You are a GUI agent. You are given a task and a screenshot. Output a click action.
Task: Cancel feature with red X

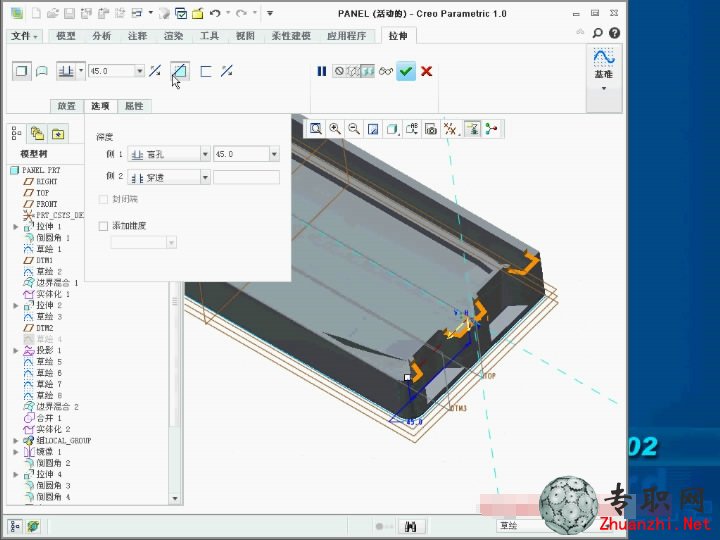pos(427,71)
